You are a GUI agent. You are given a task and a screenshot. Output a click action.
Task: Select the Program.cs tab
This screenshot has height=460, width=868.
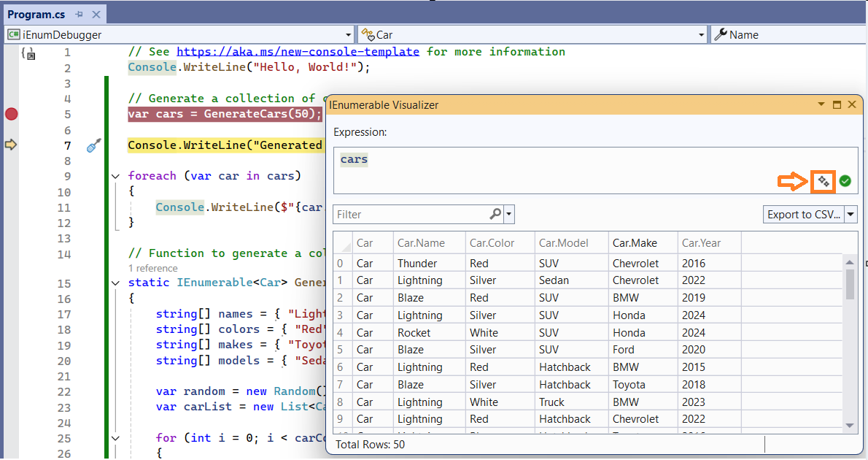tap(36, 15)
